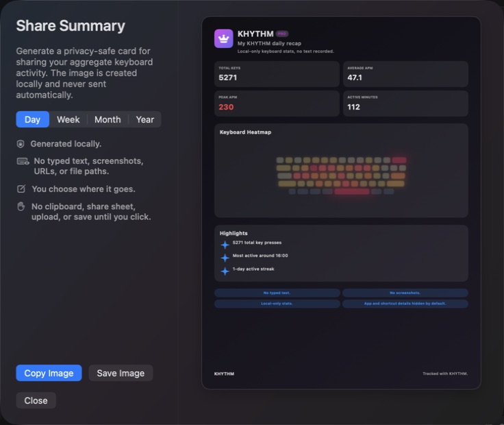Click the 'You choose where it goes.' text
504x425 pixels.
(x=84, y=189)
